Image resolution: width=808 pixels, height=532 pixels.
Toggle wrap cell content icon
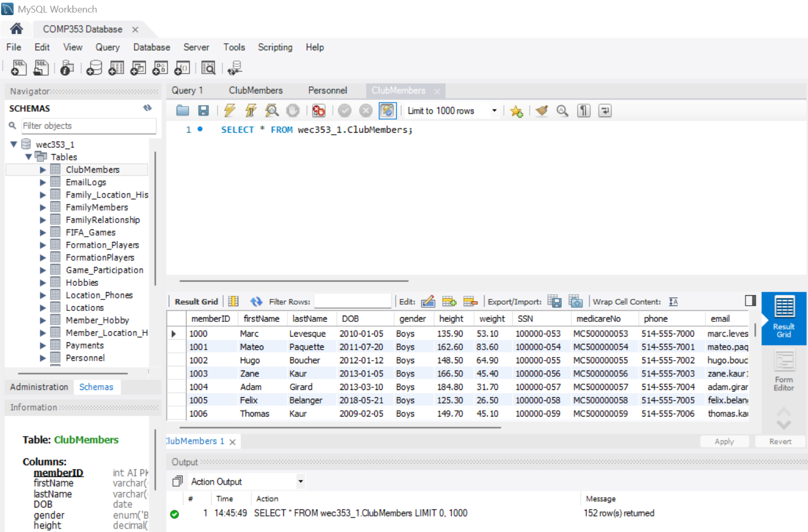pyautogui.click(x=673, y=302)
